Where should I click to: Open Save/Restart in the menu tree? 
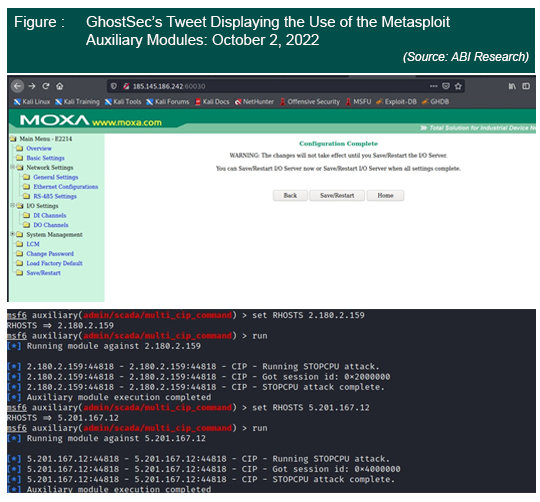point(43,273)
